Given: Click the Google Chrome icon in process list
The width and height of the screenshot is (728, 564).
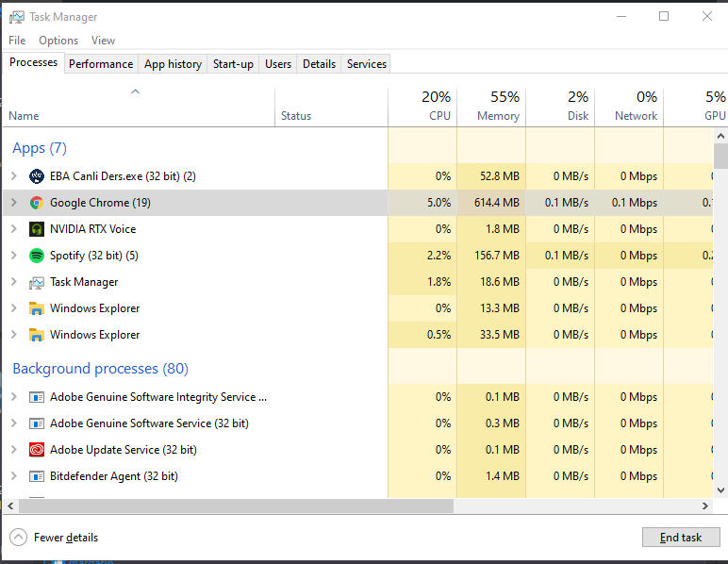Looking at the screenshot, I should [x=37, y=203].
